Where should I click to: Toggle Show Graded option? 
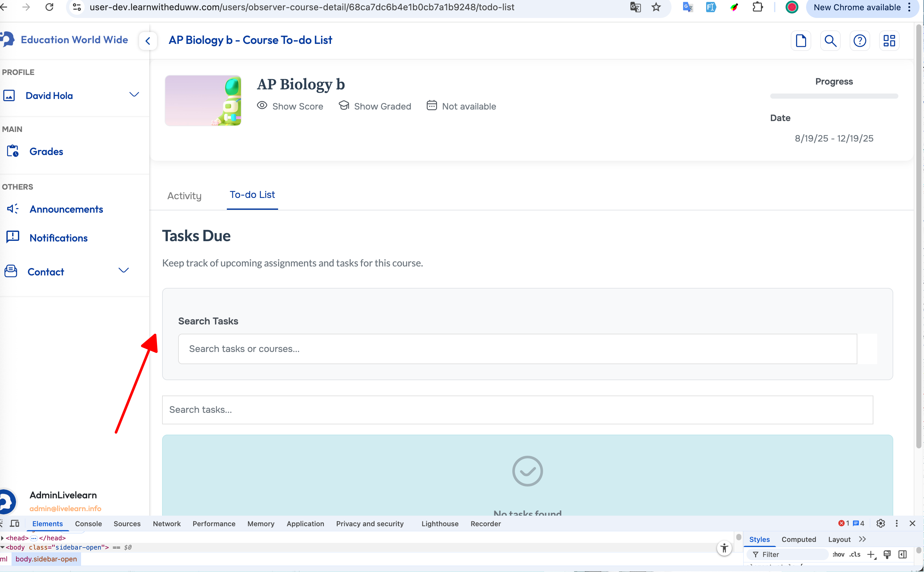tap(375, 106)
